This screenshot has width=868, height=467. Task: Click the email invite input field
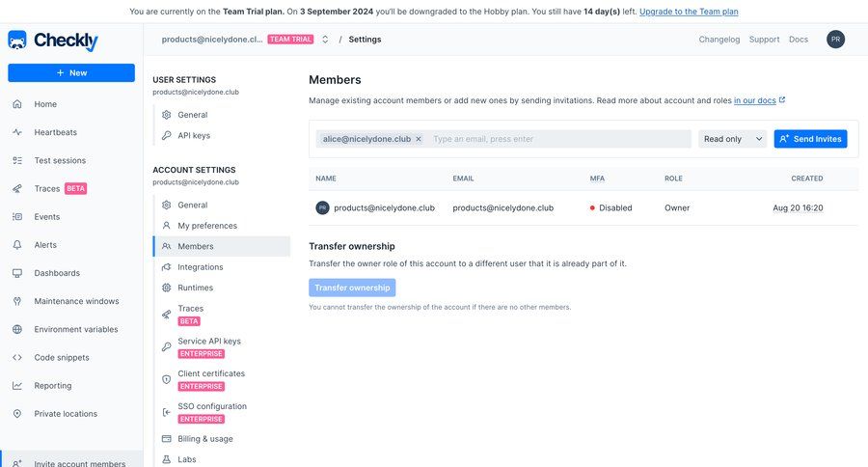559,139
